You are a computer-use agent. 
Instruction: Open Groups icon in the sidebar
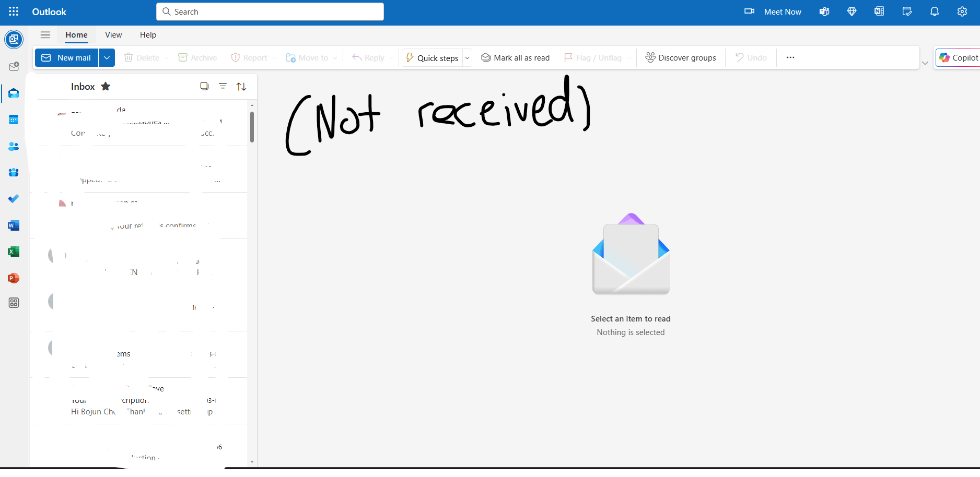click(14, 172)
